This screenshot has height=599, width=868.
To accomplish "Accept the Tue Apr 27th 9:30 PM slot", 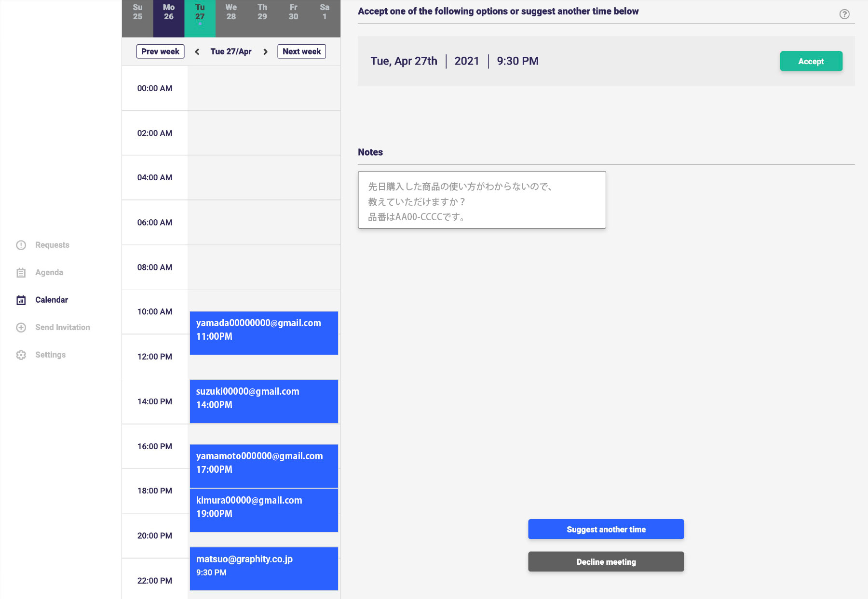I will point(811,61).
